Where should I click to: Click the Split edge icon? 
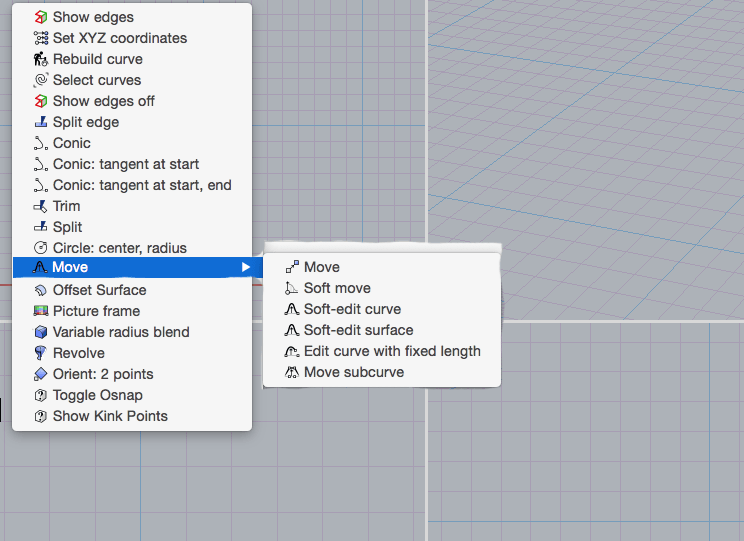(x=41, y=122)
